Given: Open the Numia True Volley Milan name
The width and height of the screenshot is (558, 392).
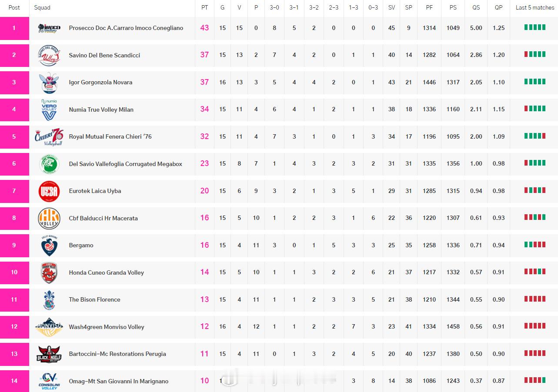Looking at the screenshot, I should tap(101, 110).
